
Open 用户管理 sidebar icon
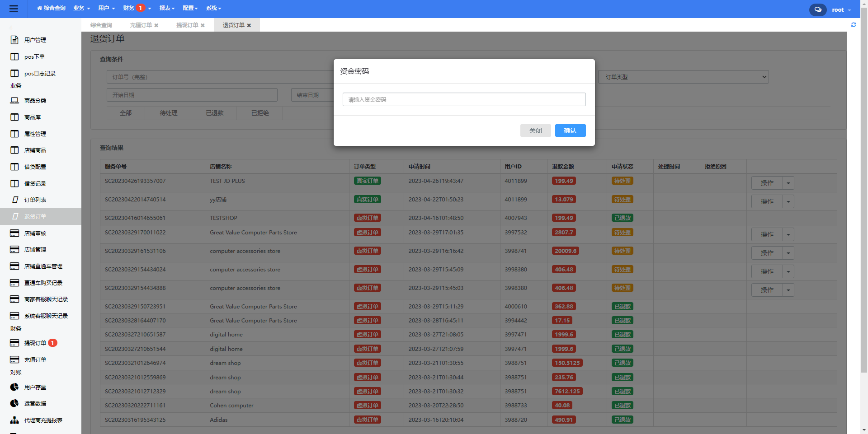coord(14,40)
